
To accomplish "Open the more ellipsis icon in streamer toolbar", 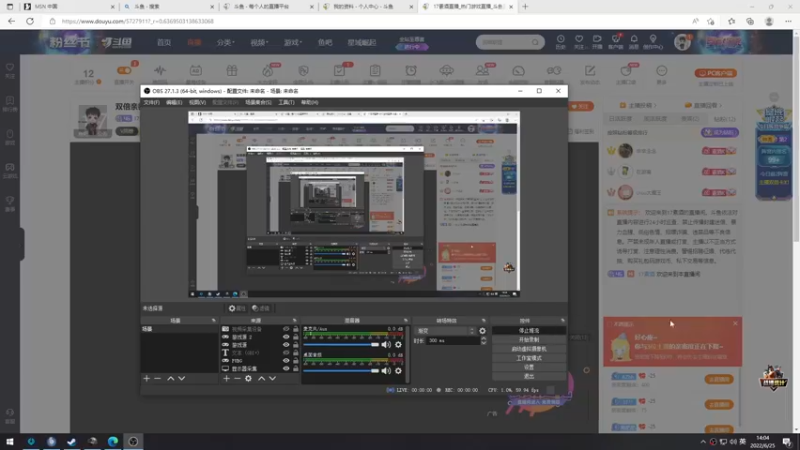I will click(x=662, y=71).
